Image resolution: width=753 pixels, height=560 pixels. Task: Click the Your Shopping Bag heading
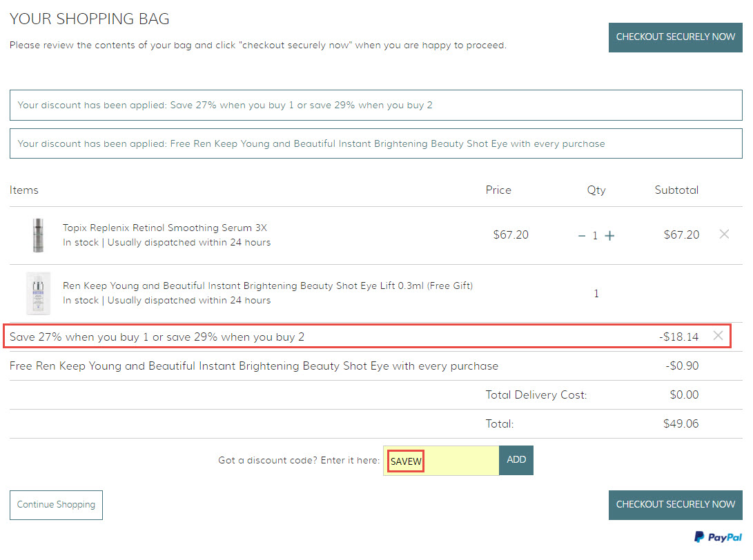pyautogui.click(x=89, y=19)
